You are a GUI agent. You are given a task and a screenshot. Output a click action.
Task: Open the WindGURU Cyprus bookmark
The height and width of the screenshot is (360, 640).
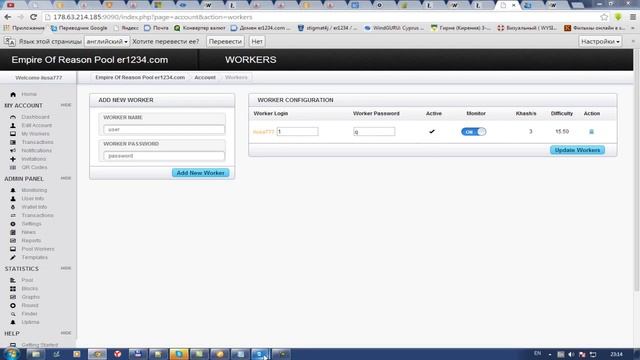[x=394, y=28]
